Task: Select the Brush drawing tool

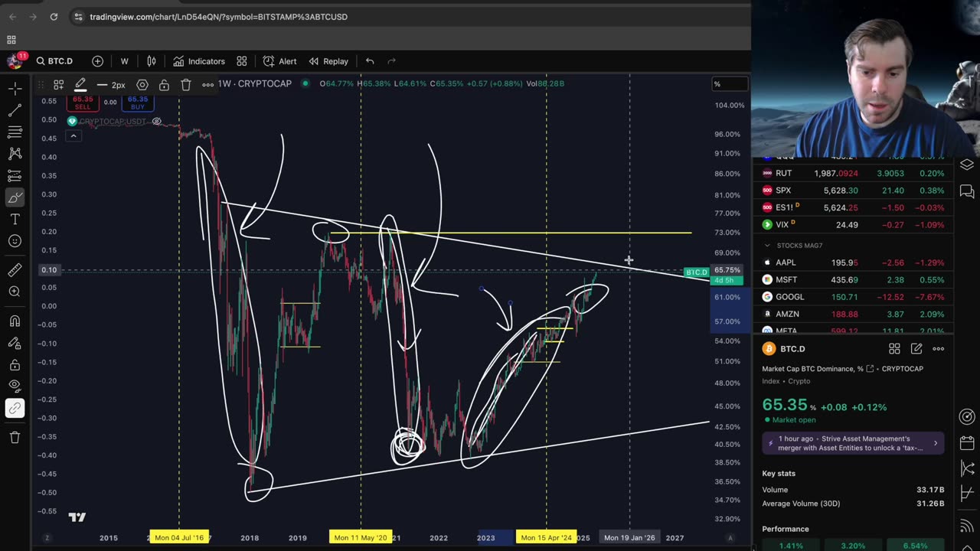Action: click(15, 198)
